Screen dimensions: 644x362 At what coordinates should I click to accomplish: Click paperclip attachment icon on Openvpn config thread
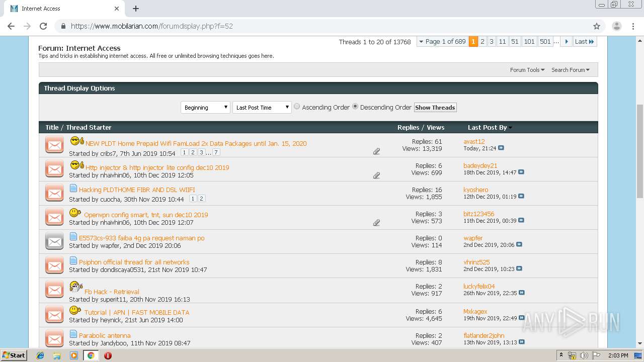pyautogui.click(x=376, y=222)
